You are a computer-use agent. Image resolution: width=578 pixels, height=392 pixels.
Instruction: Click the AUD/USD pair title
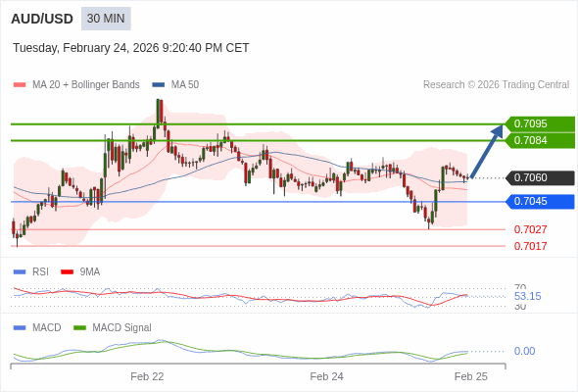(x=42, y=19)
